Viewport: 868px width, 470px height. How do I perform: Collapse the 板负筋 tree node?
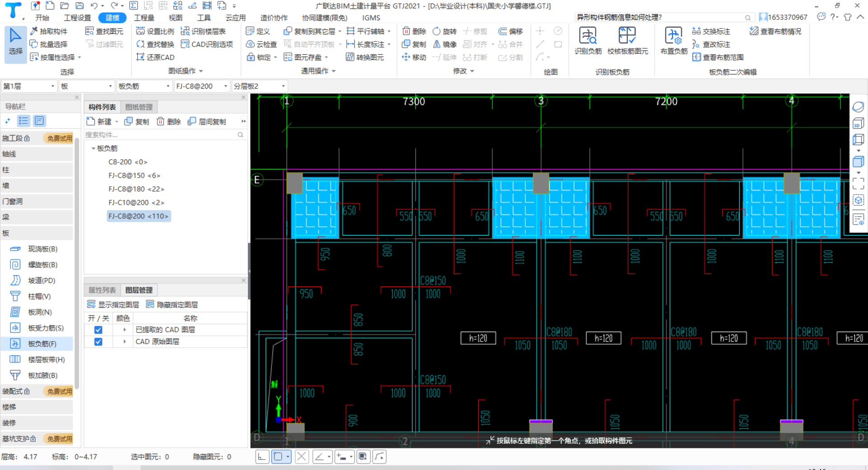[x=93, y=148]
